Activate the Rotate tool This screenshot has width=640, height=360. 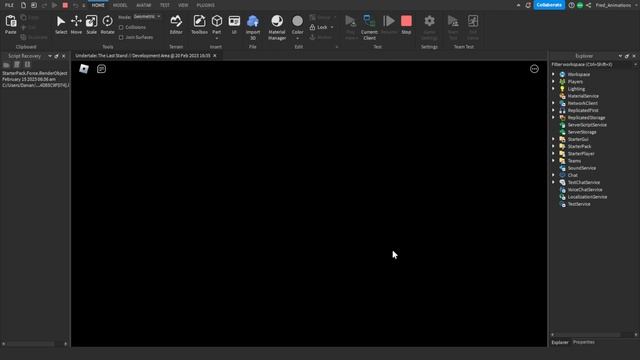107,25
